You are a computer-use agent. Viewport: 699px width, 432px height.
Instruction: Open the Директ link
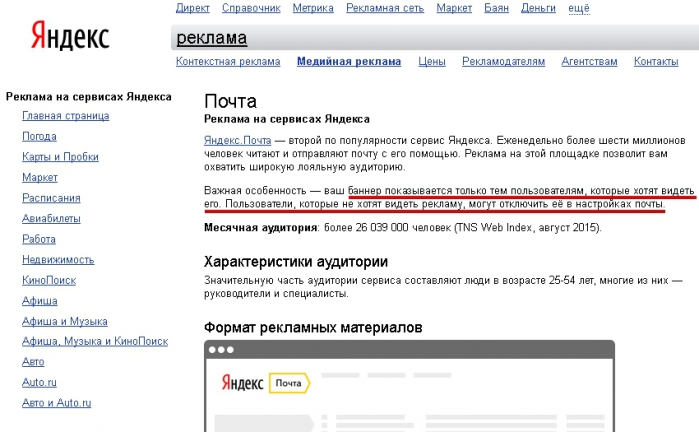click(193, 8)
